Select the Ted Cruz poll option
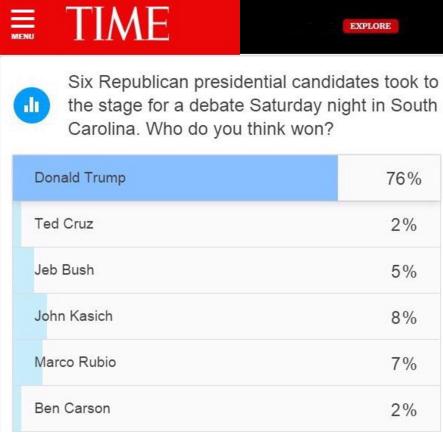This screenshot has width=443, height=433. tap(227, 224)
